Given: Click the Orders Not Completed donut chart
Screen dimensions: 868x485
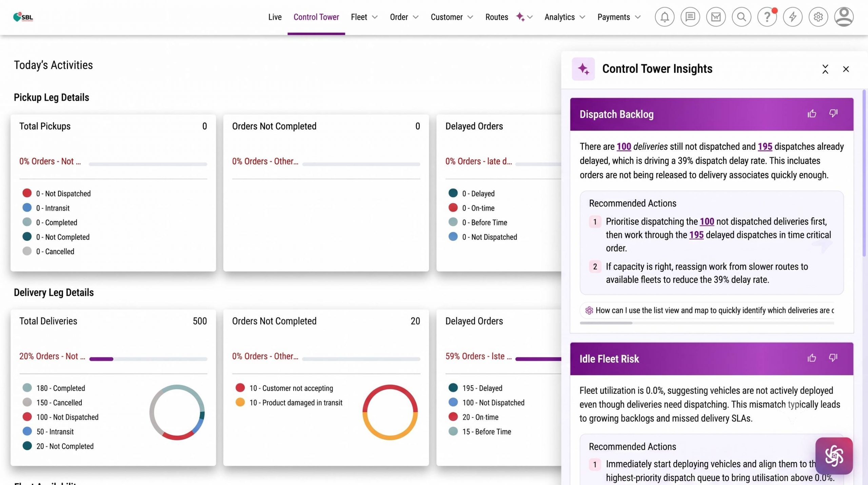Looking at the screenshot, I should click(390, 412).
